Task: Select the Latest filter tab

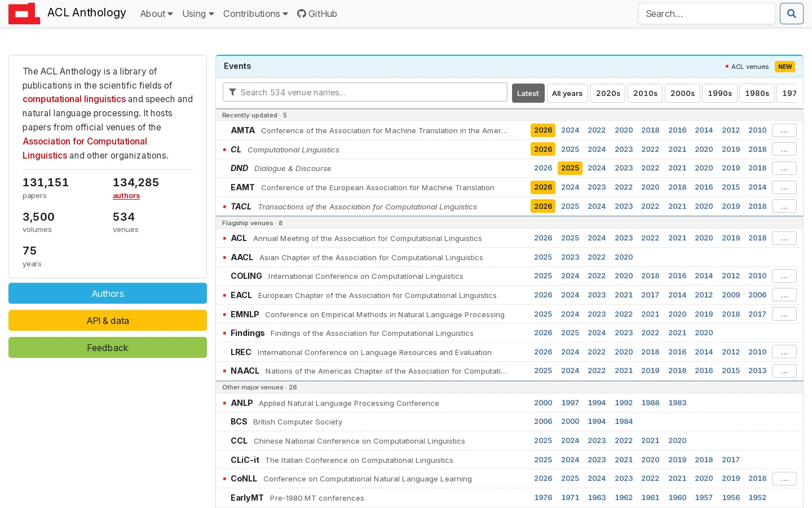Action: tap(528, 93)
